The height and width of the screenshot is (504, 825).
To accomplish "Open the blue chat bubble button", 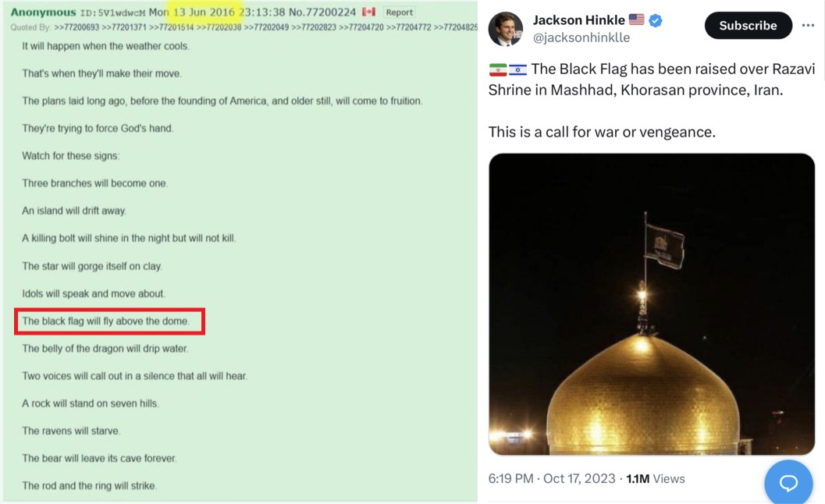I will point(788,482).
